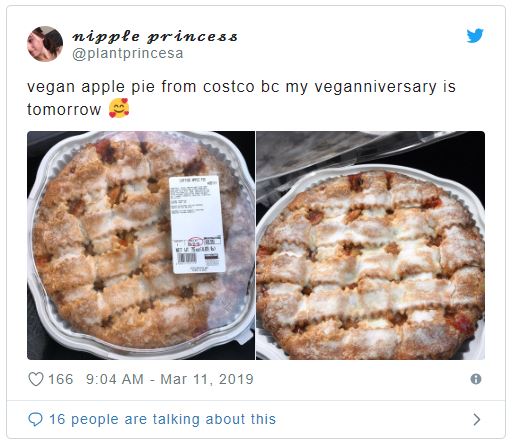Click the red-circled spot on the label
Screen dimensions: 512x443
point(195,242)
